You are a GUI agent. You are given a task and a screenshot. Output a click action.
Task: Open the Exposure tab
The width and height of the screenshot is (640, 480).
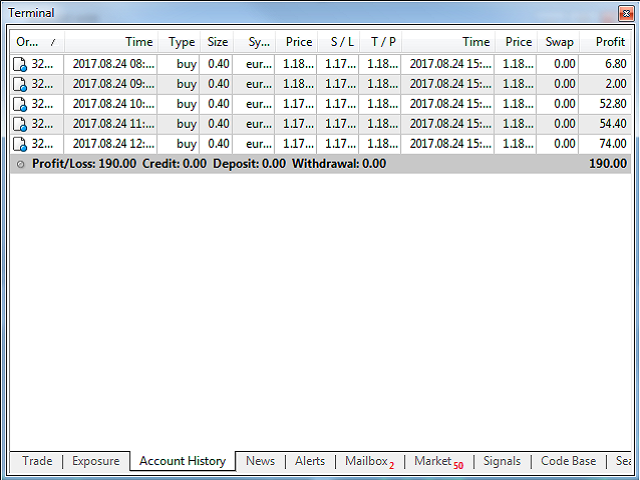[x=96, y=461]
